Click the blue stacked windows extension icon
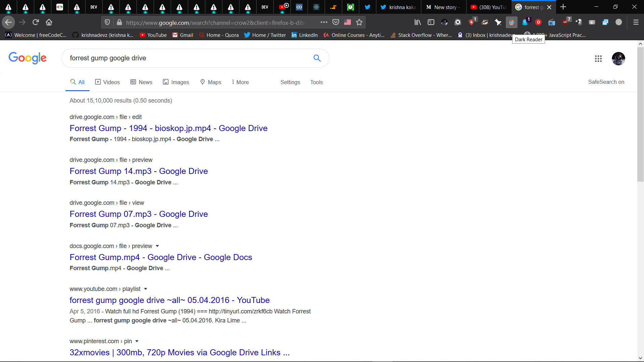Image resolution: width=644 pixels, height=362 pixels. tap(605, 22)
